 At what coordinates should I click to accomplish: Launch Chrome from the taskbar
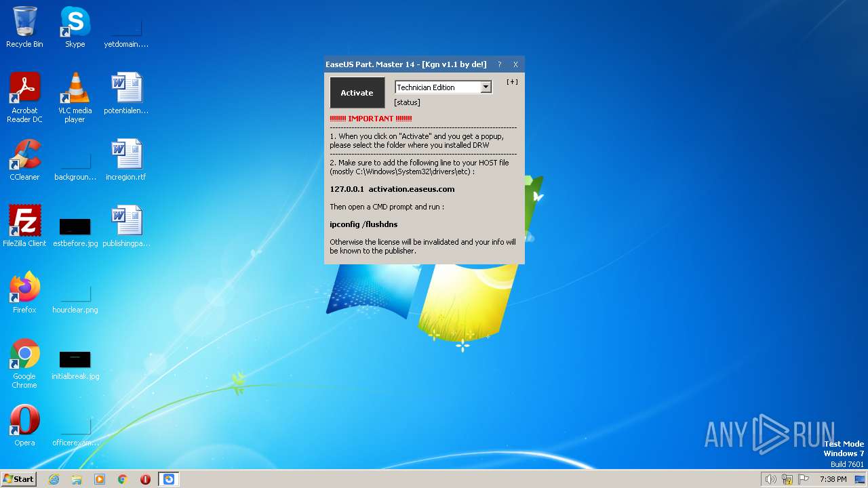(123, 479)
